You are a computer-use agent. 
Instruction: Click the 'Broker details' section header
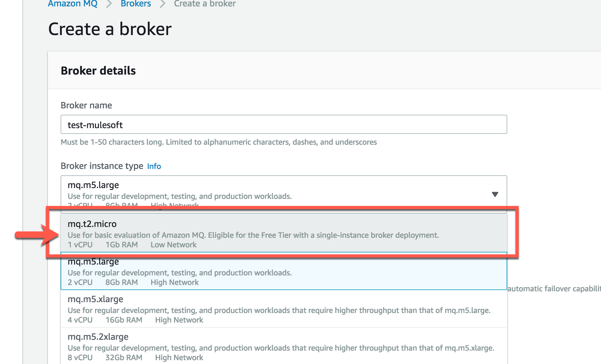pos(98,70)
